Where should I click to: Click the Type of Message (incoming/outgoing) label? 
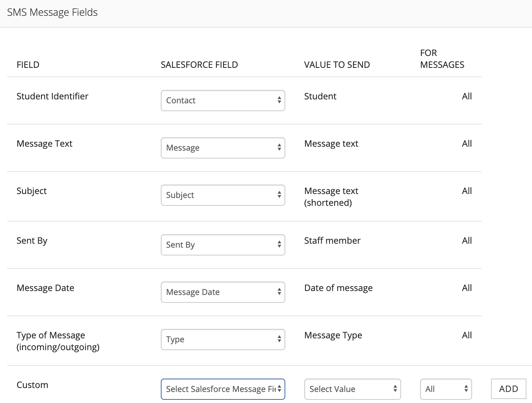[x=58, y=341]
